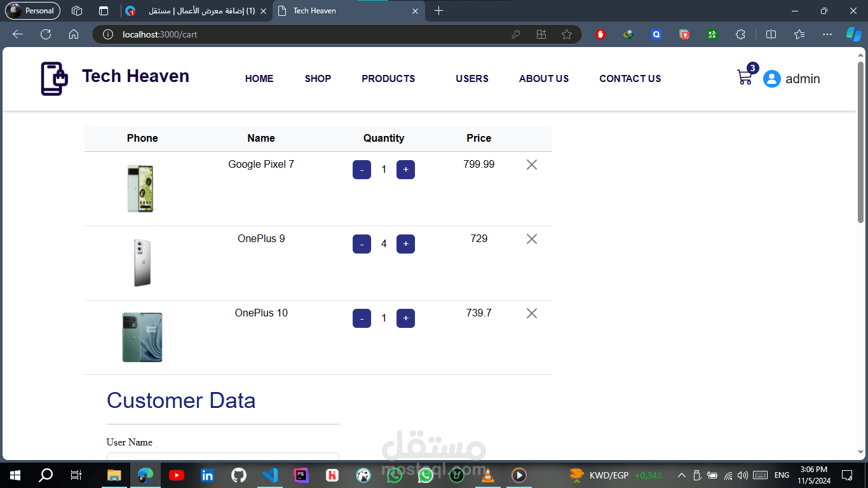Decrease Google Pixel 7 quantity
Screen dimensions: 868x488
(362, 170)
